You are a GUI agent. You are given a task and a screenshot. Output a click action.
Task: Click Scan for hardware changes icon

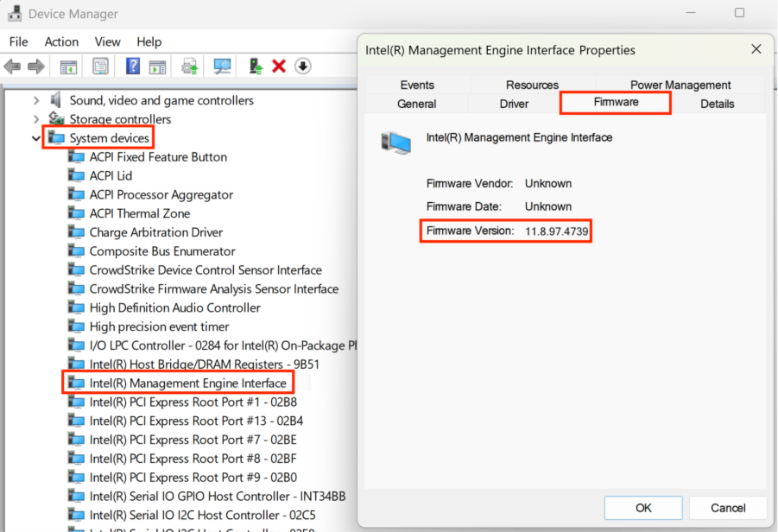tap(222, 66)
